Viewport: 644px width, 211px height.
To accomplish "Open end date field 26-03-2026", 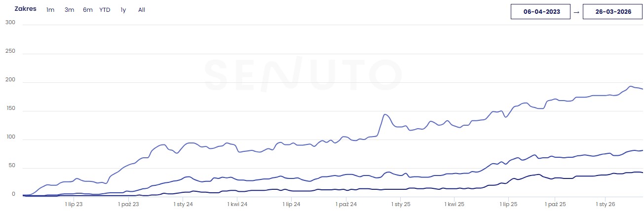I will [x=613, y=12].
